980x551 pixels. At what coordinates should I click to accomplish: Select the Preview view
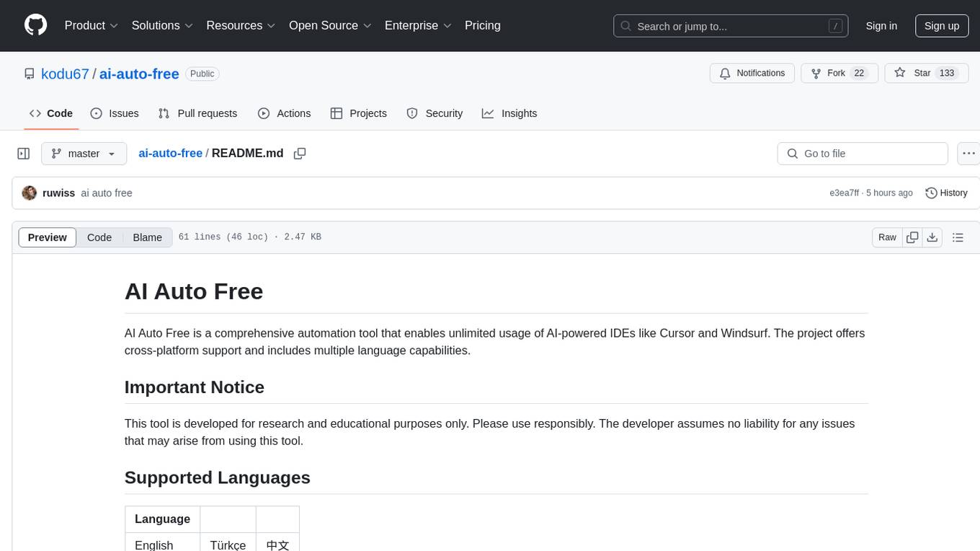48,237
